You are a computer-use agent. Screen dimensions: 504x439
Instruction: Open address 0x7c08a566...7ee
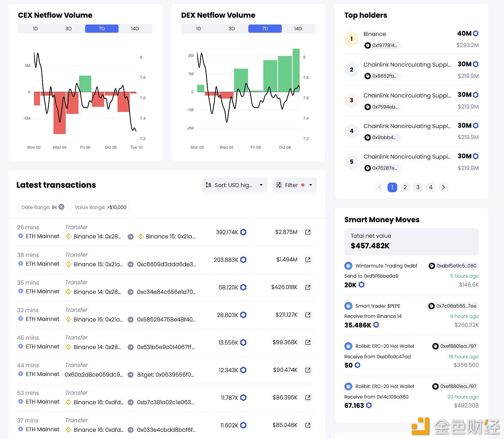coord(453,306)
